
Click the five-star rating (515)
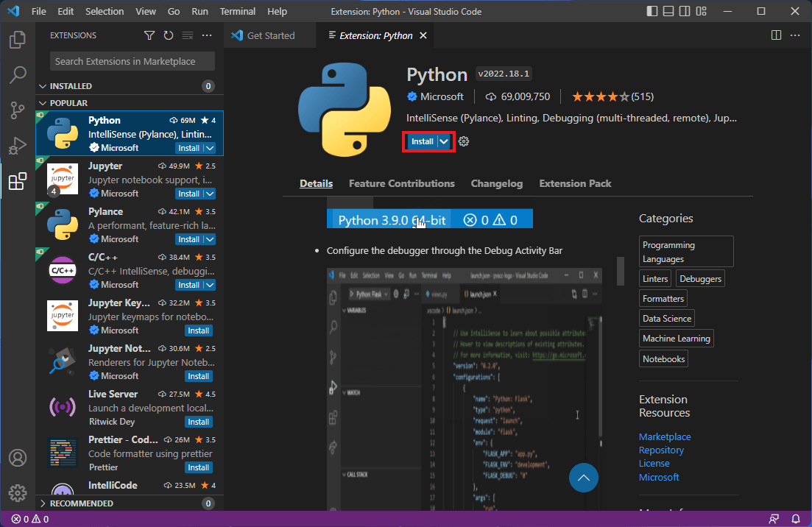612,96
